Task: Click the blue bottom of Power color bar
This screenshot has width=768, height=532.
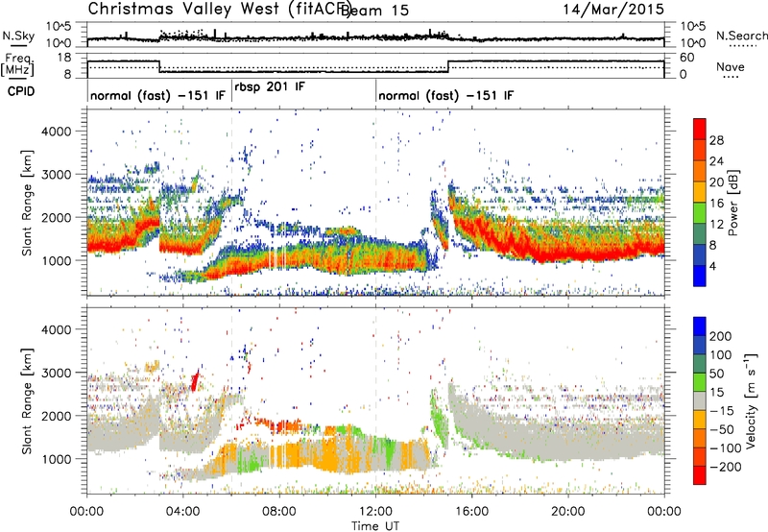Action: coord(700,276)
